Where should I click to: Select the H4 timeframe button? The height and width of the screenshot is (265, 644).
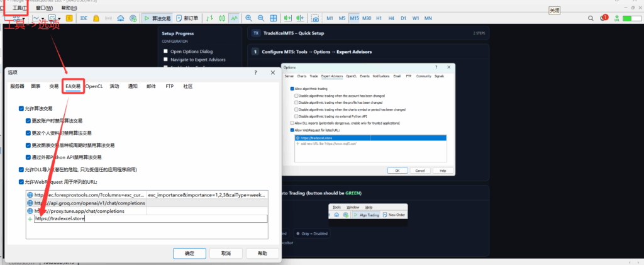(x=391, y=18)
